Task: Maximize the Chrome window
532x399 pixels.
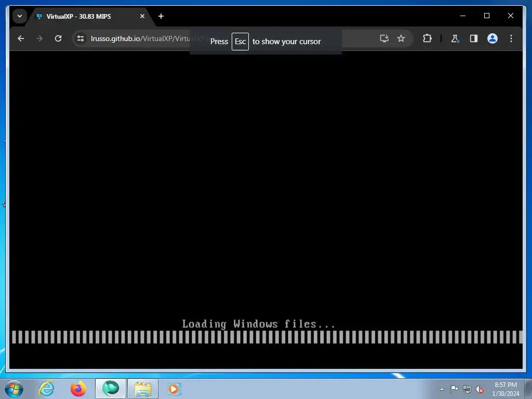Action: [x=486, y=16]
